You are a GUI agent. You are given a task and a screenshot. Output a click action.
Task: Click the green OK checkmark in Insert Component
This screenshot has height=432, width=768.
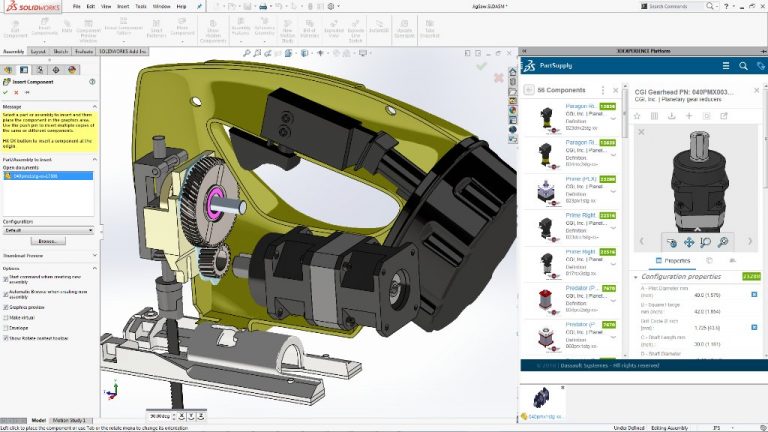[x=7, y=92]
